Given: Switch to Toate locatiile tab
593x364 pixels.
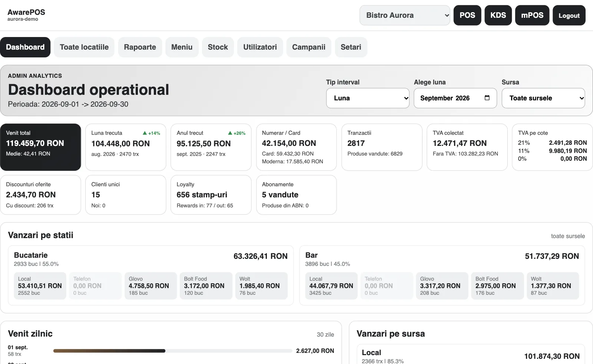Looking at the screenshot, I should click(84, 47).
